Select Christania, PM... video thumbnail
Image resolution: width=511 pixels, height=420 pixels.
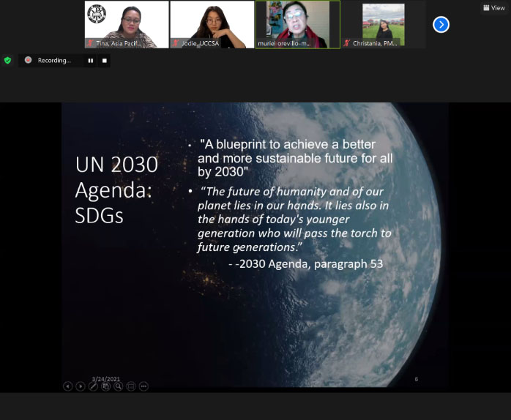384,24
